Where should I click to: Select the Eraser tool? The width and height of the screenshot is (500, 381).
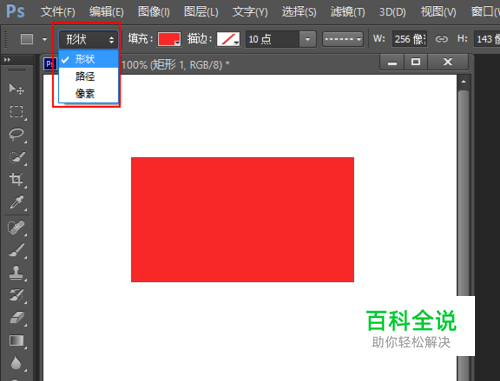[x=16, y=318]
